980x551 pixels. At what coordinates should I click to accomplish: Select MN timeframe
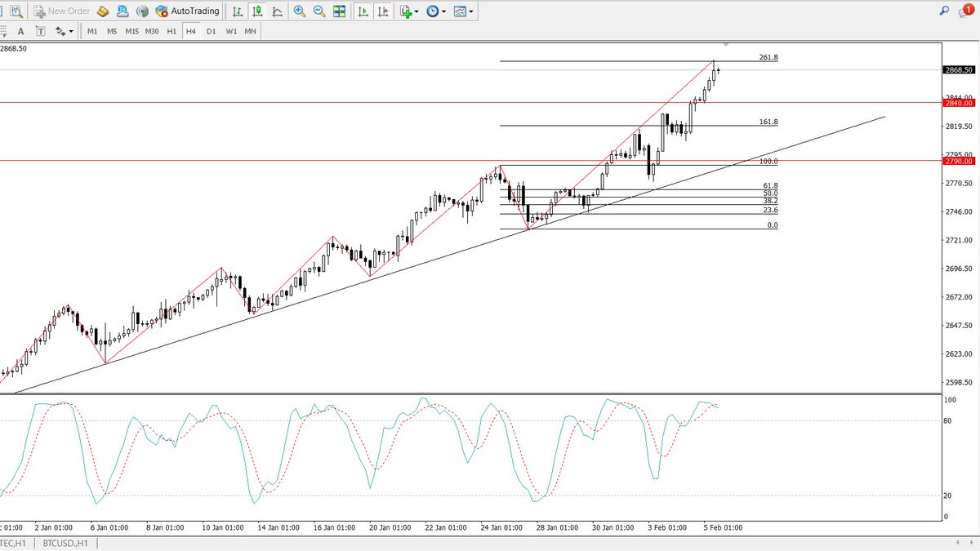click(251, 31)
